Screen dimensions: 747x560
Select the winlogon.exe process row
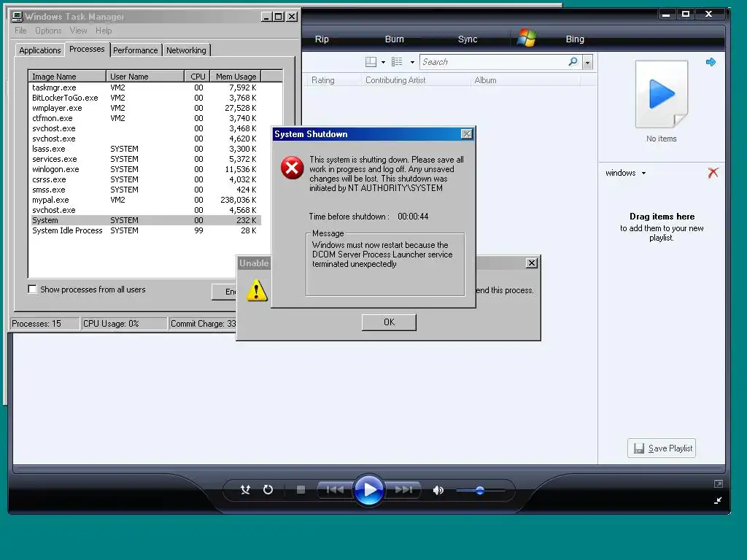145,169
